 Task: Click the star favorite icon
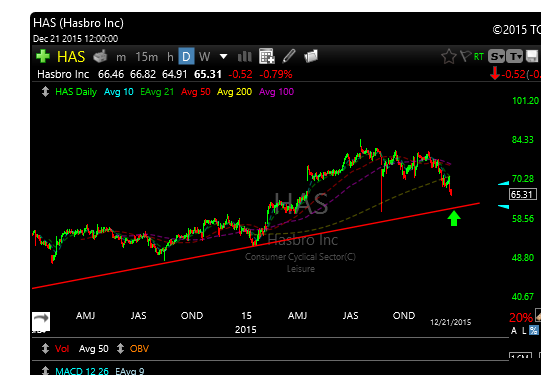(x=449, y=57)
